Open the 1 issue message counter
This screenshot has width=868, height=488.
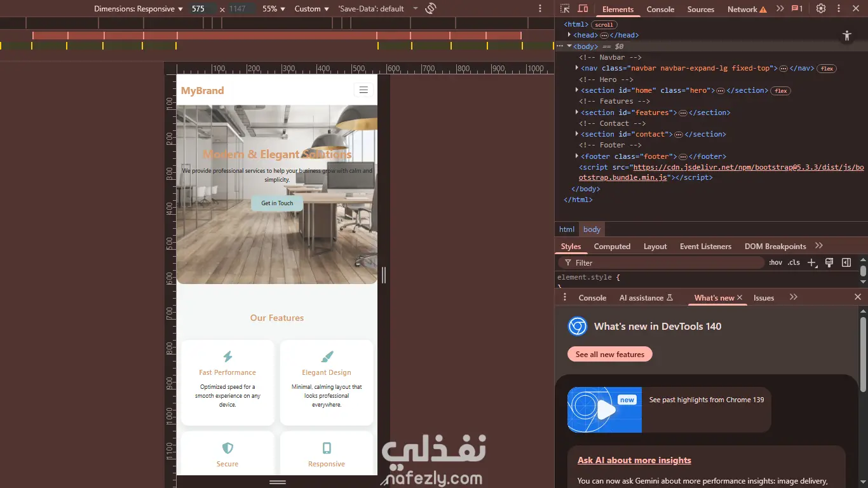click(x=797, y=9)
